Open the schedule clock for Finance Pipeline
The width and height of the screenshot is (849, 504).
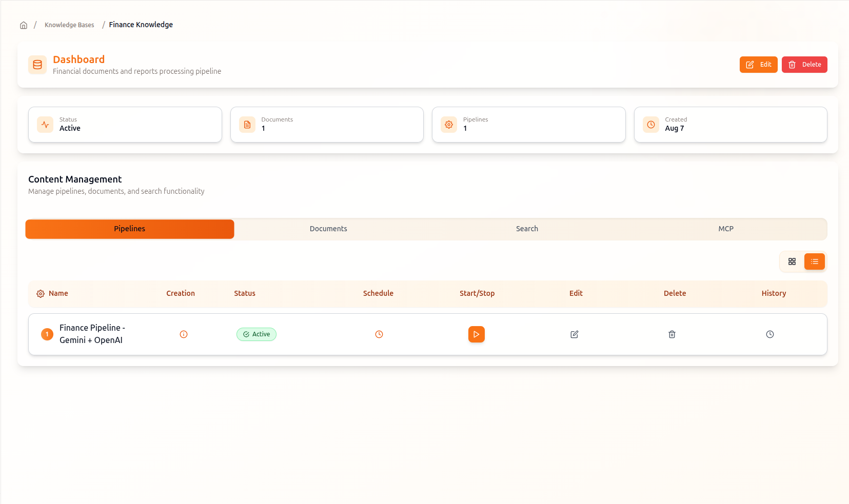pyautogui.click(x=379, y=334)
